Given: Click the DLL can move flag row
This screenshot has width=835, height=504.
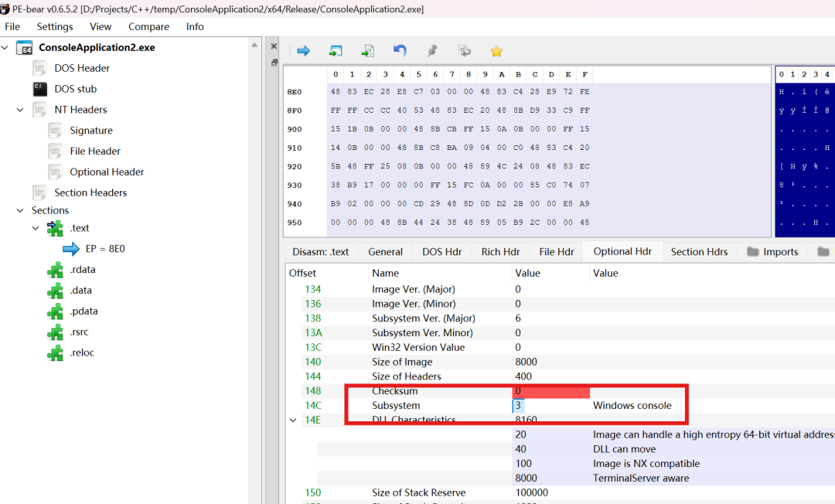Looking at the screenshot, I should (x=625, y=449).
